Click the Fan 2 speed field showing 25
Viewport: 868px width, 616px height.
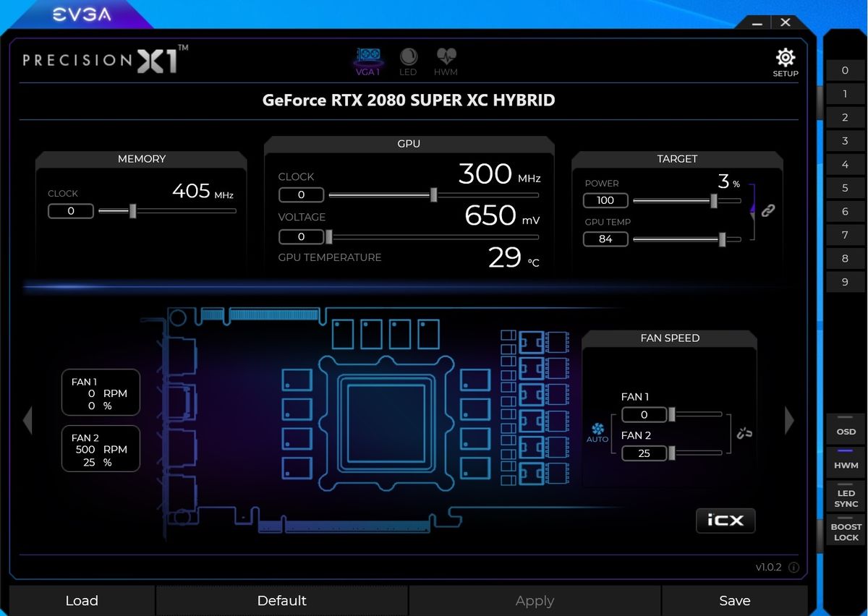click(x=644, y=453)
